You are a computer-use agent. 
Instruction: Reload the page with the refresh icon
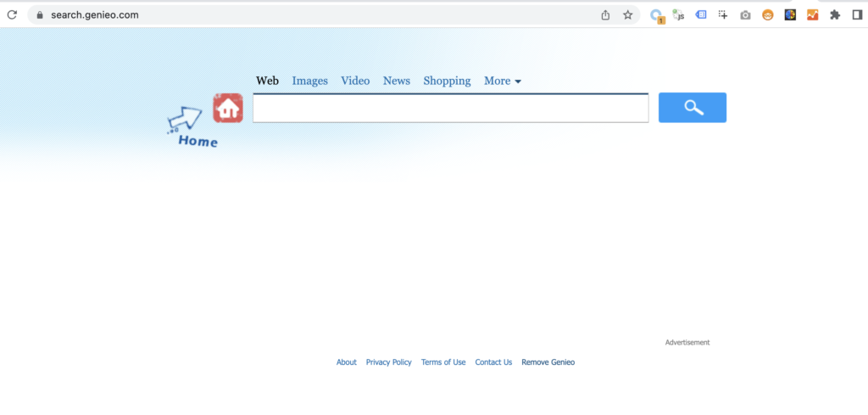pyautogui.click(x=12, y=14)
